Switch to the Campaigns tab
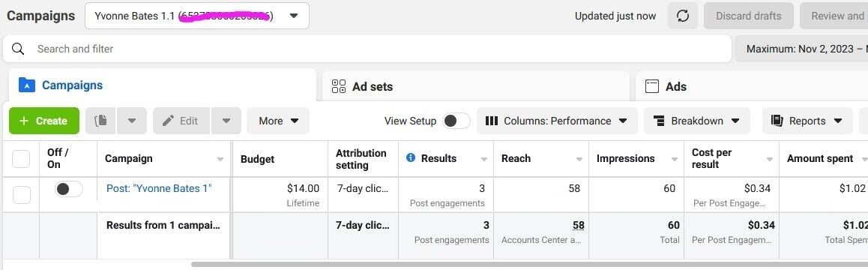Image resolution: width=868 pixels, height=270 pixels. coord(163,85)
